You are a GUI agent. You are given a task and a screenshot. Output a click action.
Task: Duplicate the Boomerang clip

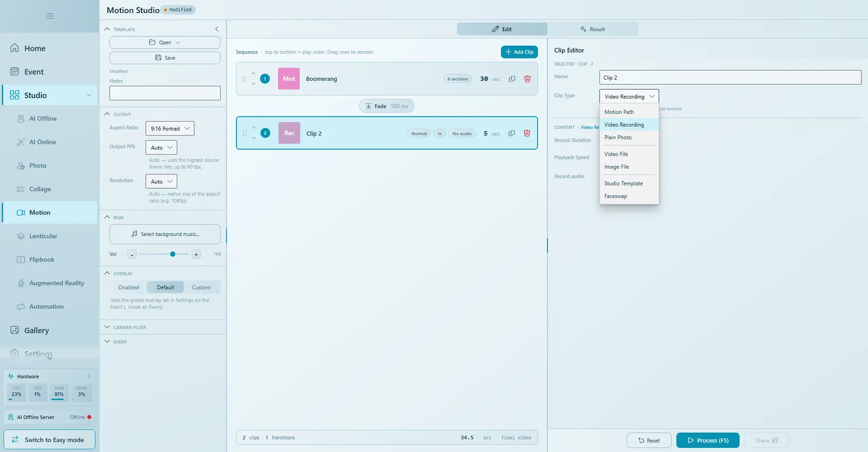tap(512, 79)
